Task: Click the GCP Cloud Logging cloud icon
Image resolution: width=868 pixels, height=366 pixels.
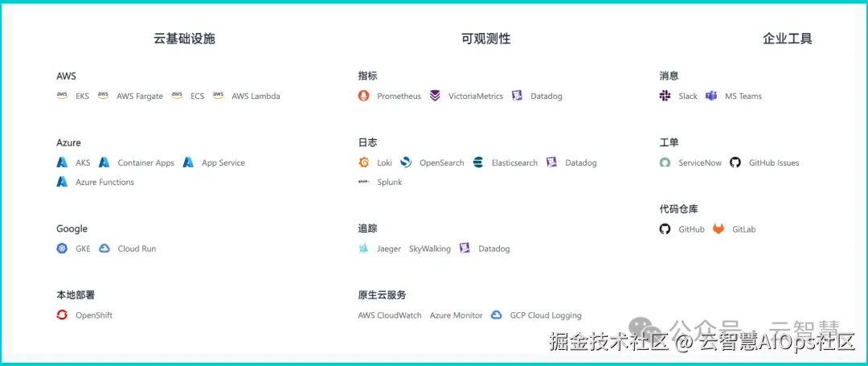Action: pos(497,315)
